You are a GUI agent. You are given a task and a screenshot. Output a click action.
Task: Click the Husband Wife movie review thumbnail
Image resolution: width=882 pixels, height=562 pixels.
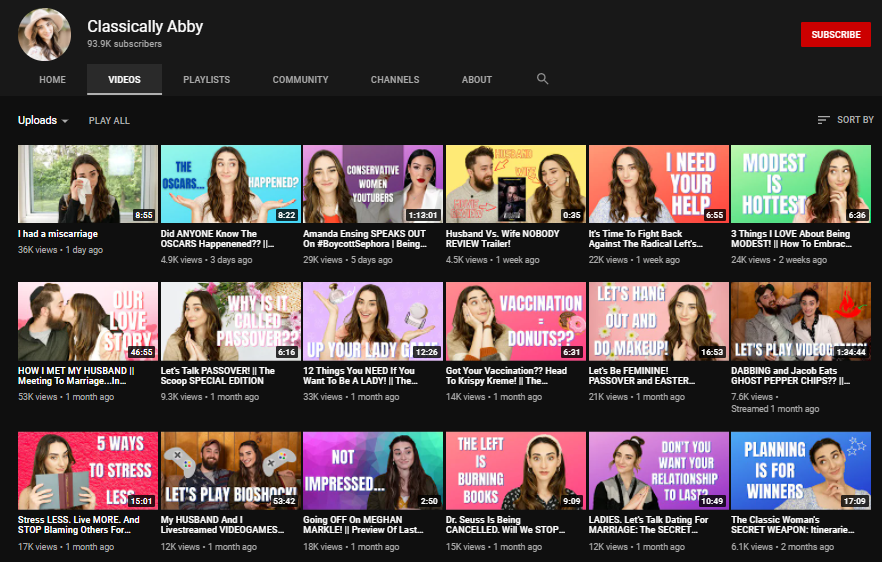click(516, 184)
